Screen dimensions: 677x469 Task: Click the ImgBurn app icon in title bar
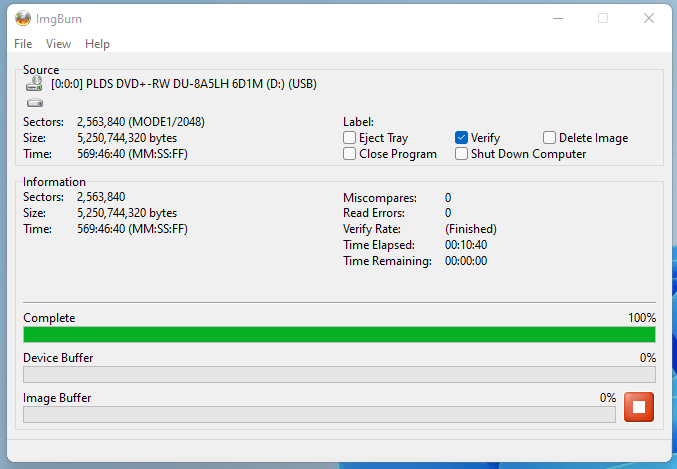23,19
